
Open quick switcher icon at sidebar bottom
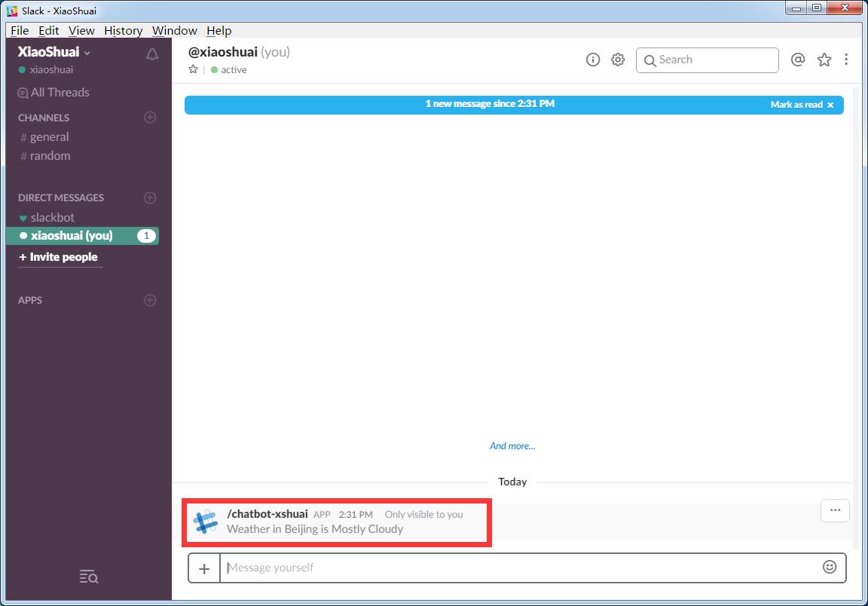89,577
